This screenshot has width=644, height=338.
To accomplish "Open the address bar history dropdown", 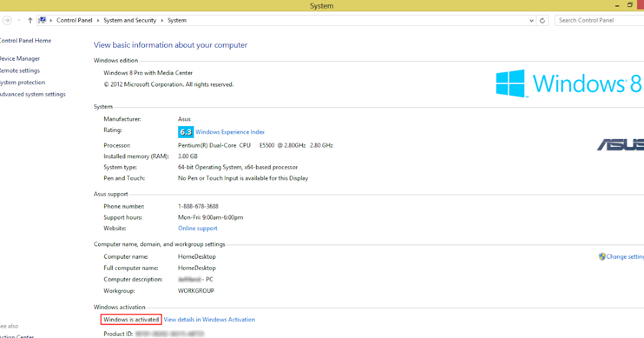I will tap(531, 20).
